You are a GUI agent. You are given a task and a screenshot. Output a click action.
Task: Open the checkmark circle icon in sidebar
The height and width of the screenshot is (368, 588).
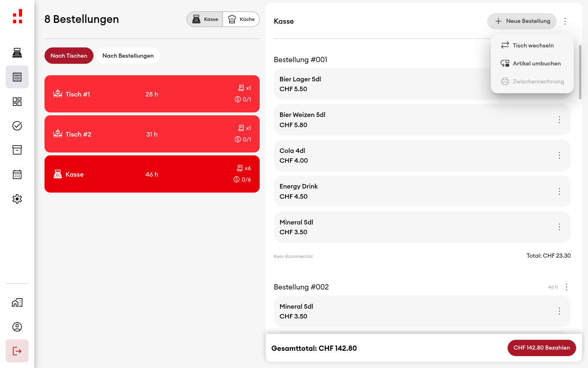point(17,126)
